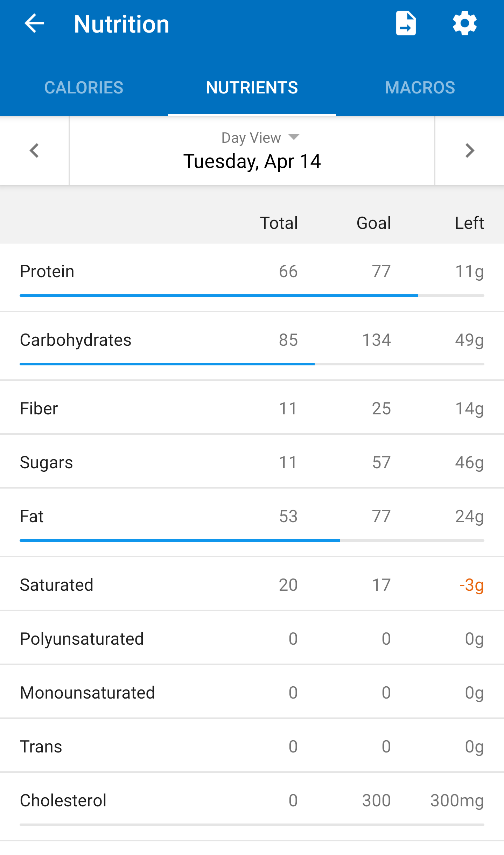Tap the Trans fat row
This screenshot has width=504, height=855.
252,747
